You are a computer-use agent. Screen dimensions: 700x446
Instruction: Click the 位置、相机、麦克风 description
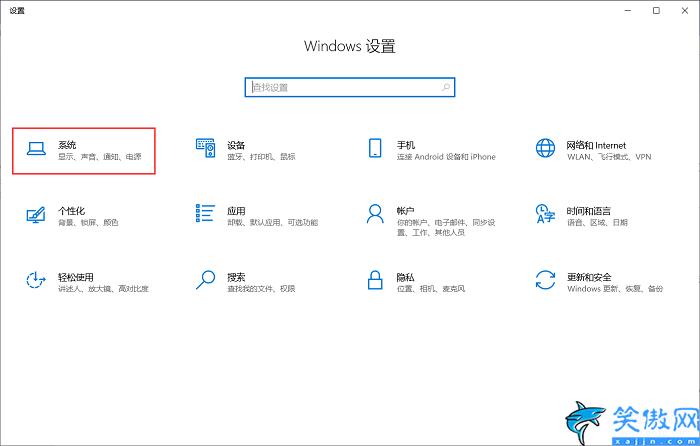tap(431, 289)
